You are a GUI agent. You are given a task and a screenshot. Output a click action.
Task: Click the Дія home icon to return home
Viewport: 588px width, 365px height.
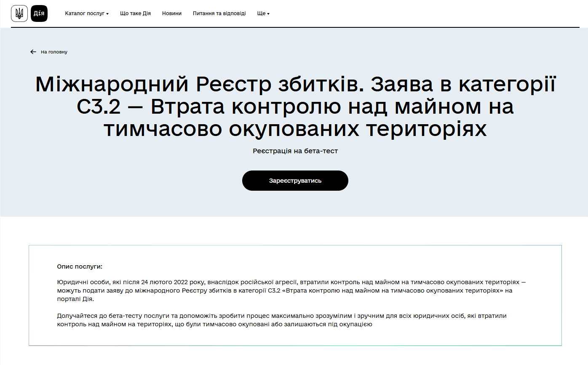point(39,13)
